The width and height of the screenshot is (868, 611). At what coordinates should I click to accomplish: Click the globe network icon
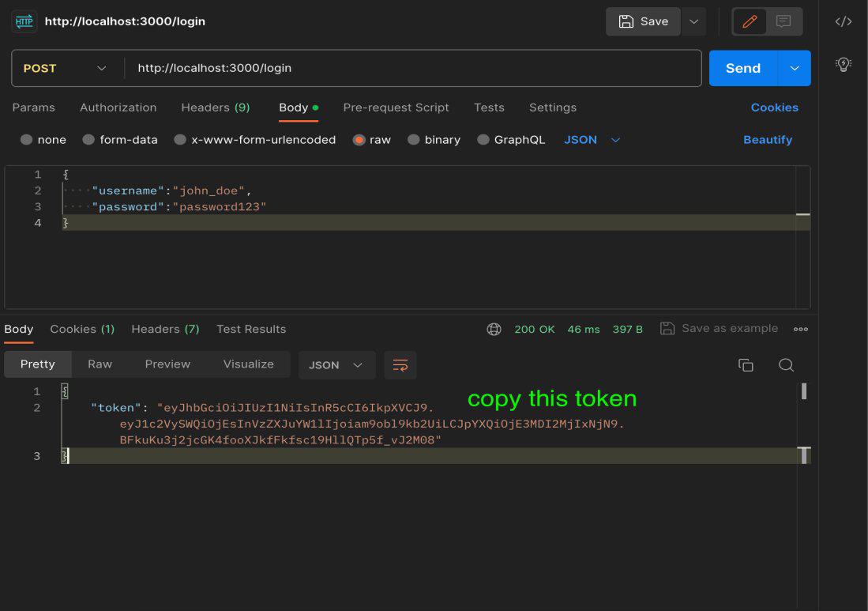494,330
